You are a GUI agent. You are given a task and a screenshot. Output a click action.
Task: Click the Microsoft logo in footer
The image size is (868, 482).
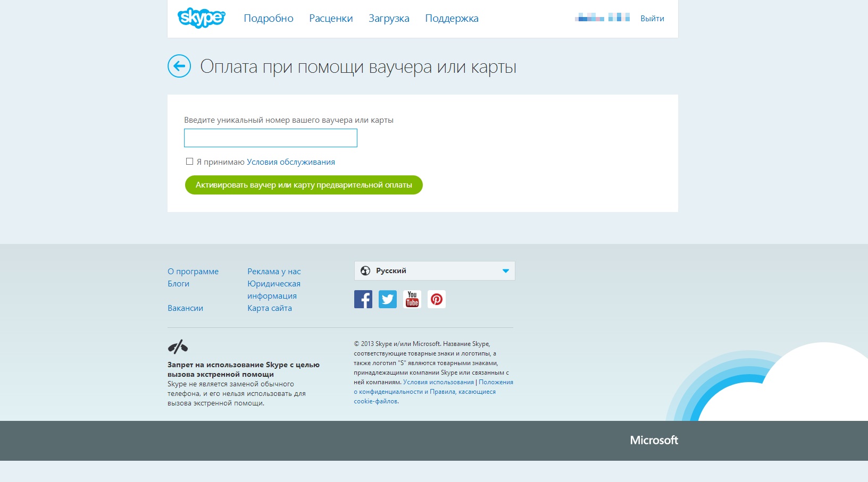click(x=654, y=440)
